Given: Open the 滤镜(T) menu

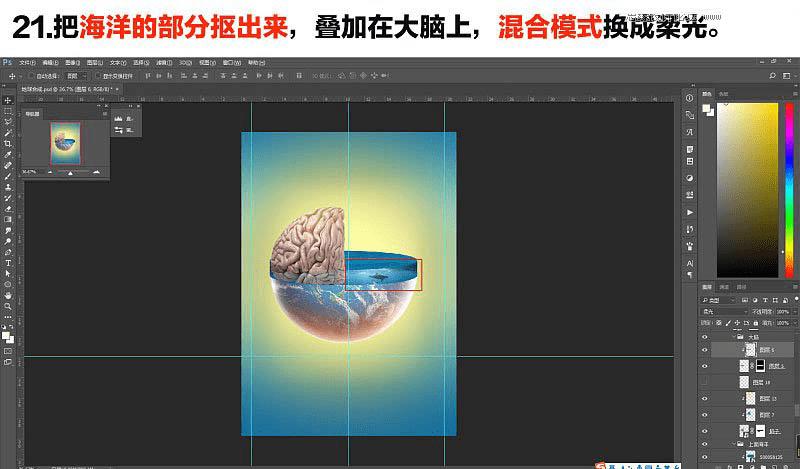Looking at the screenshot, I should click(x=163, y=63).
